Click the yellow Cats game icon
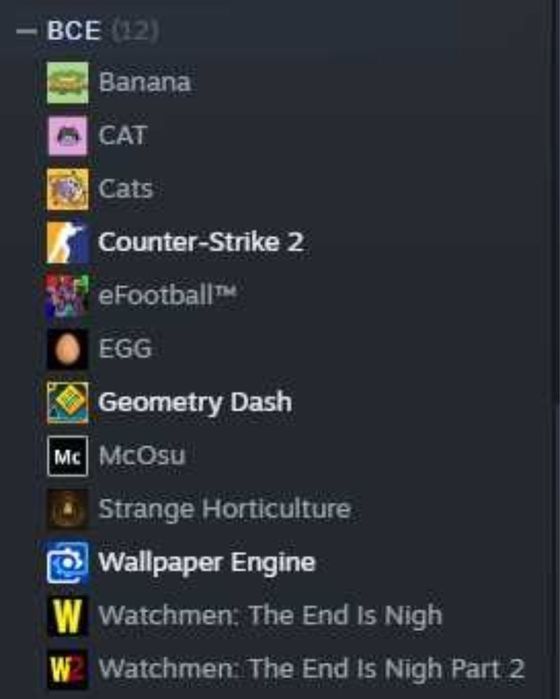560x699 pixels. (x=67, y=189)
